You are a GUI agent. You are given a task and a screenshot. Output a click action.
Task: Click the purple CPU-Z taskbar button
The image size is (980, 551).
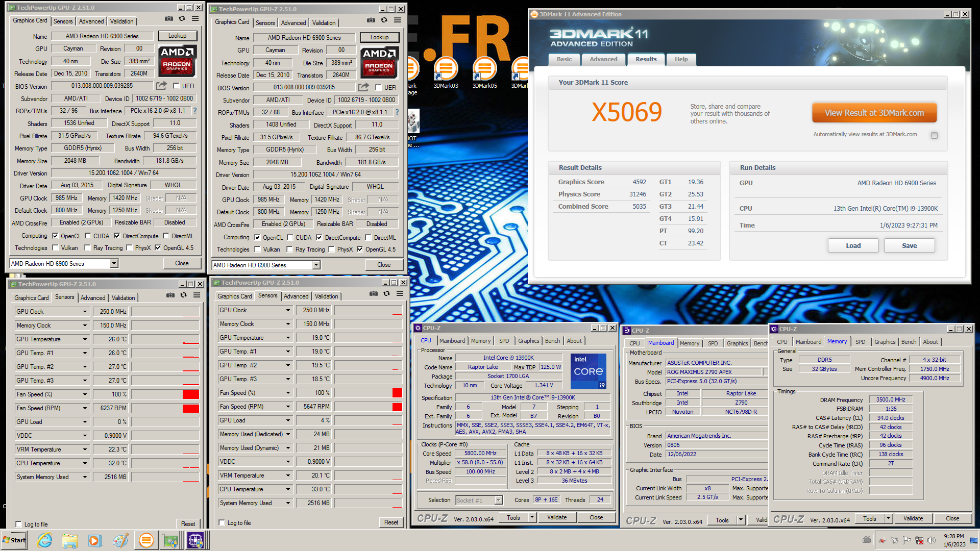click(195, 540)
